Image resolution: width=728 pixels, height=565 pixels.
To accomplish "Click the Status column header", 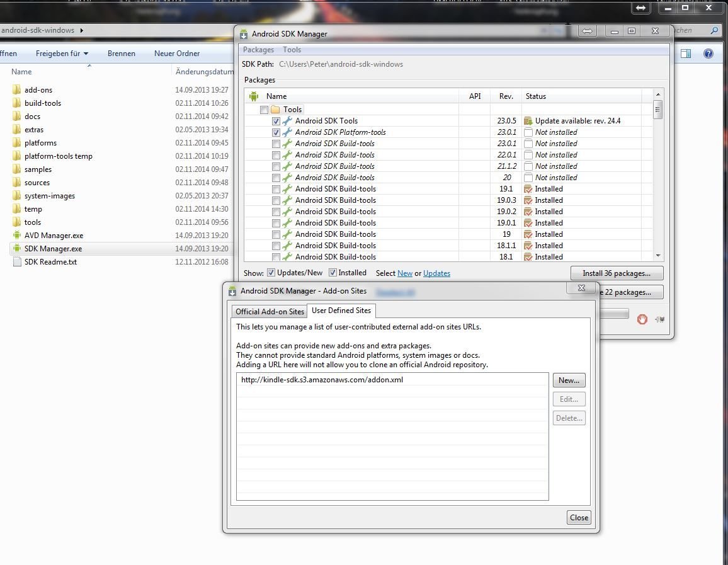I will (x=581, y=96).
